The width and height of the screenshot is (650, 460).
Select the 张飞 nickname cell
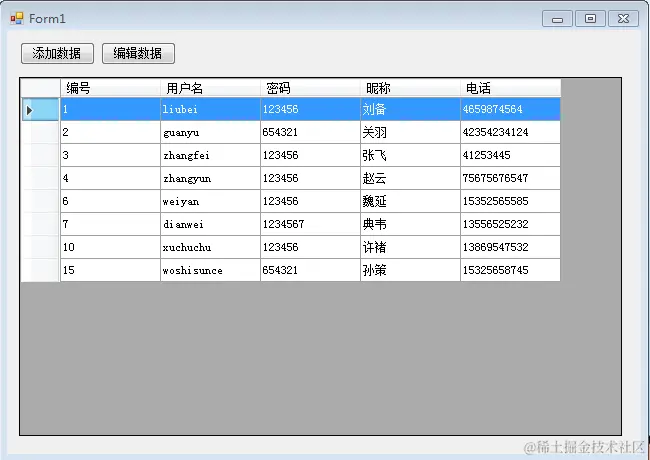pyautogui.click(x=410, y=155)
